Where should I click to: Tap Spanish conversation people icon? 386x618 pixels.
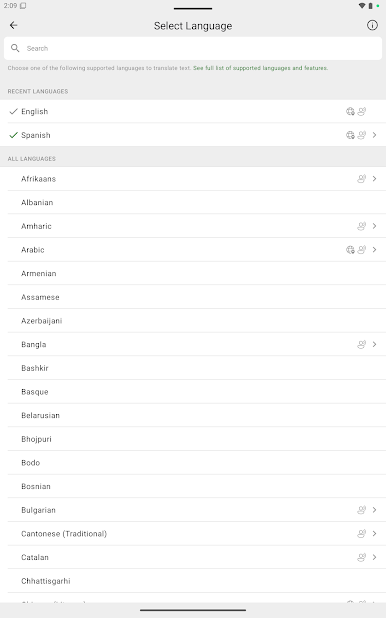point(362,135)
